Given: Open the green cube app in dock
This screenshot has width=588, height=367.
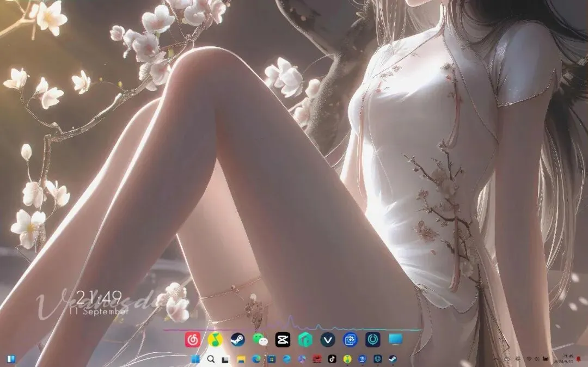Looking at the screenshot, I should click(305, 340).
